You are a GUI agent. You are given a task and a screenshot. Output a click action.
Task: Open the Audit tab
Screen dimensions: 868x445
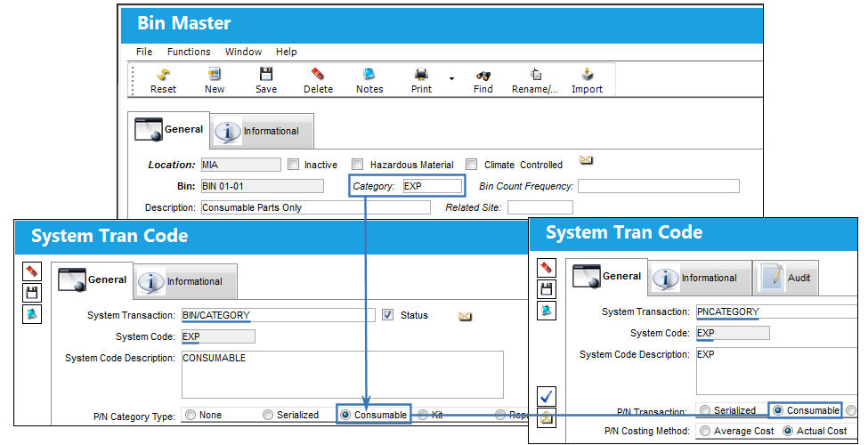(x=785, y=278)
